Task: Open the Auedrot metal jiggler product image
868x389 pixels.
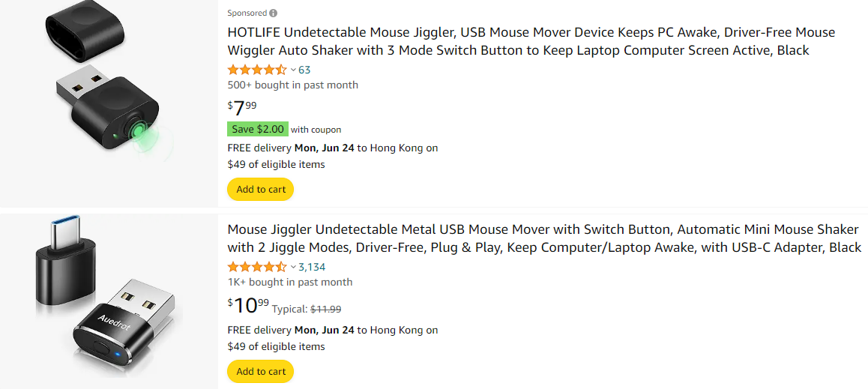Action: point(109,300)
